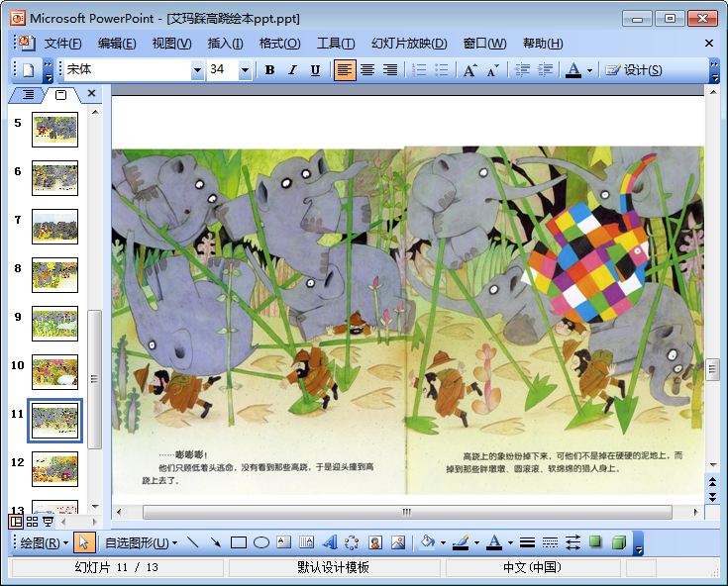Open the 窗口(W) menu

point(484,44)
